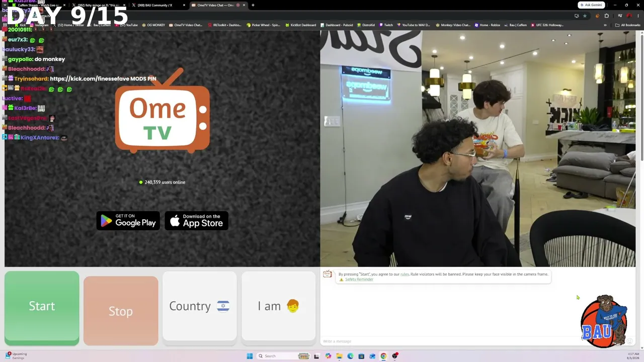Open the IRLToolkit Dashboard bookmark
Screen dimensions: 644x362
point(224,25)
